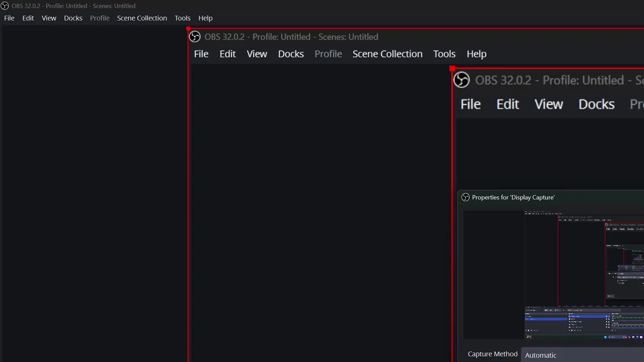Click the "Properties for 'Display Capture'" title text
The width and height of the screenshot is (644, 362).
coord(513,198)
